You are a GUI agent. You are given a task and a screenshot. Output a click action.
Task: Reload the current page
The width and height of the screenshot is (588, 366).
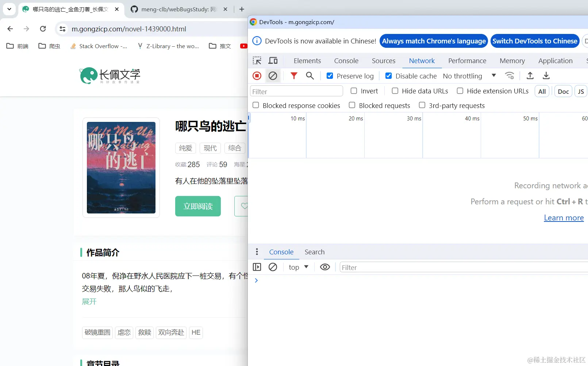click(x=43, y=29)
